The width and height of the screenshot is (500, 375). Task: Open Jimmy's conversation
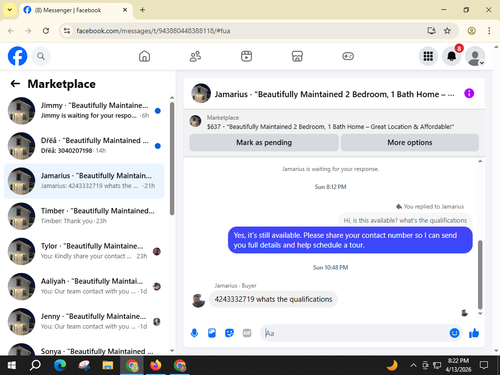[84, 111]
